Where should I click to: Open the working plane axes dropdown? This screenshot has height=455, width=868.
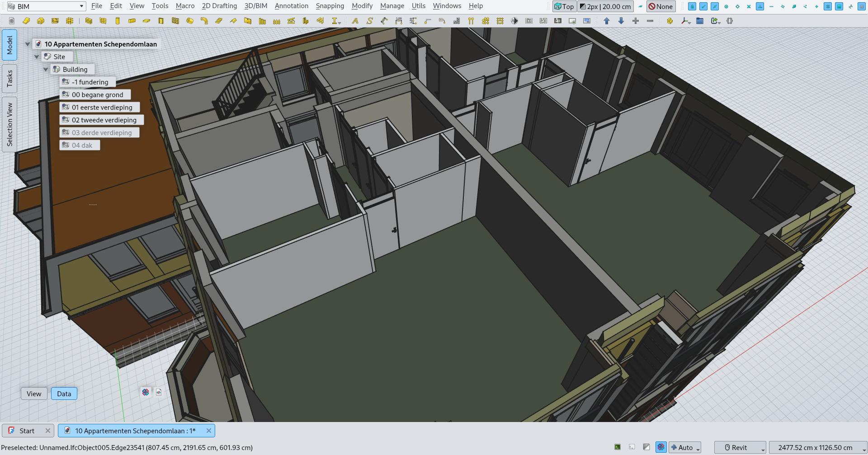coord(689,22)
